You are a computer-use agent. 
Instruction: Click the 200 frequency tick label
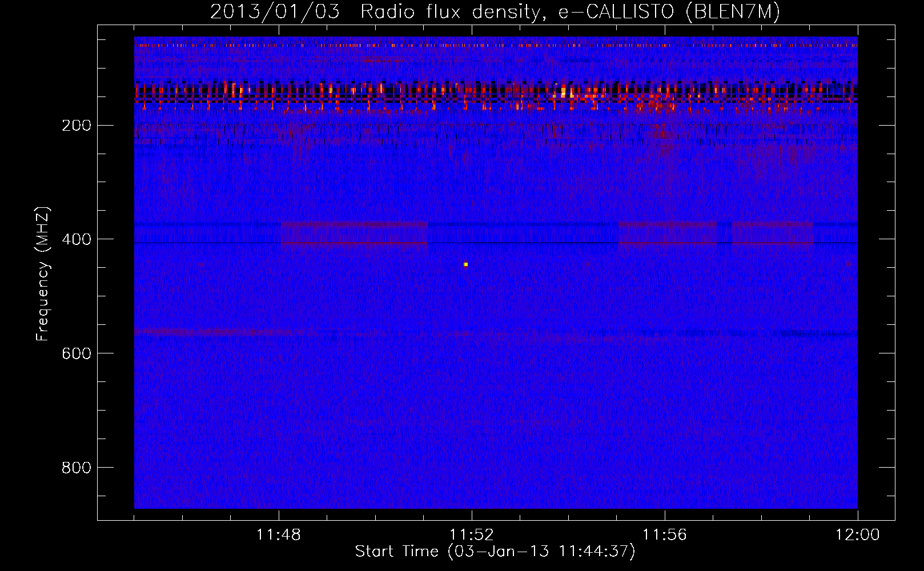pos(76,125)
